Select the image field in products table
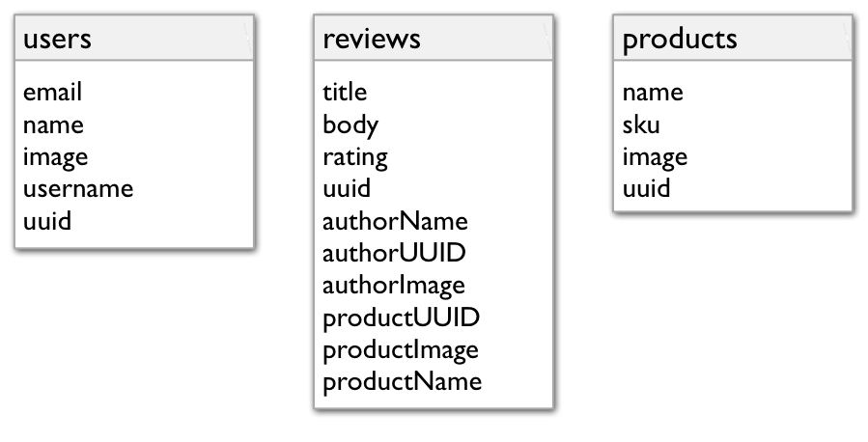 point(655,156)
